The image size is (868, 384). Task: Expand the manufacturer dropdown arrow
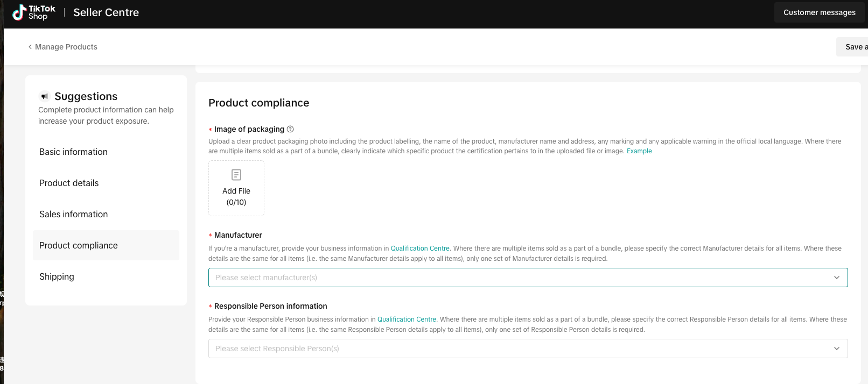837,278
